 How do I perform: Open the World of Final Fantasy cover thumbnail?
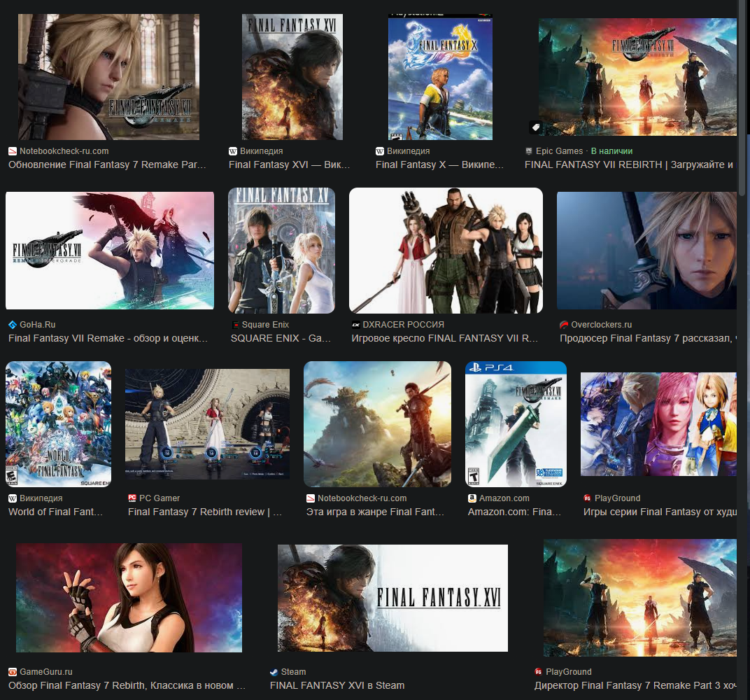click(x=58, y=424)
